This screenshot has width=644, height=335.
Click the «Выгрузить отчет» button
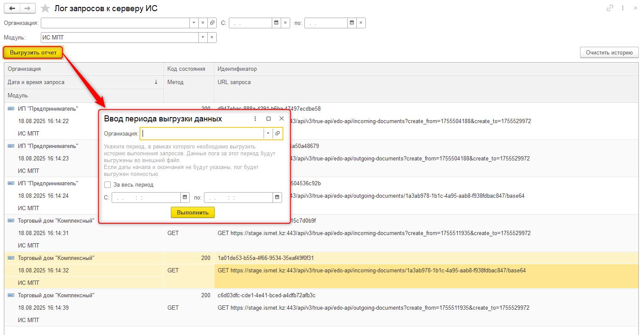(x=33, y=53)
